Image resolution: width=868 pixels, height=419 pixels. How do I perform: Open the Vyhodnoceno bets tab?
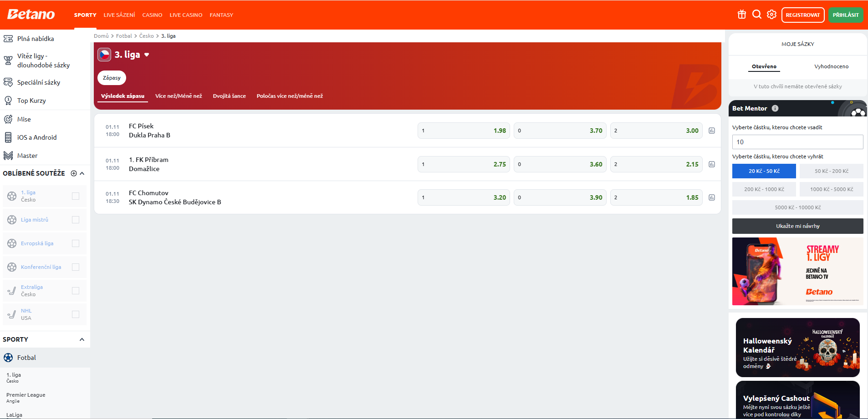(832, 66)
